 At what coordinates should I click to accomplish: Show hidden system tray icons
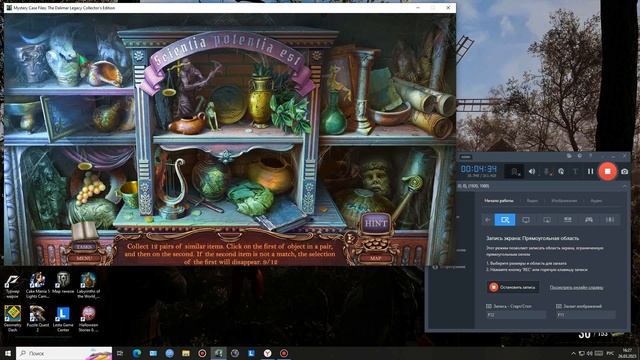(x=573, y=353)
